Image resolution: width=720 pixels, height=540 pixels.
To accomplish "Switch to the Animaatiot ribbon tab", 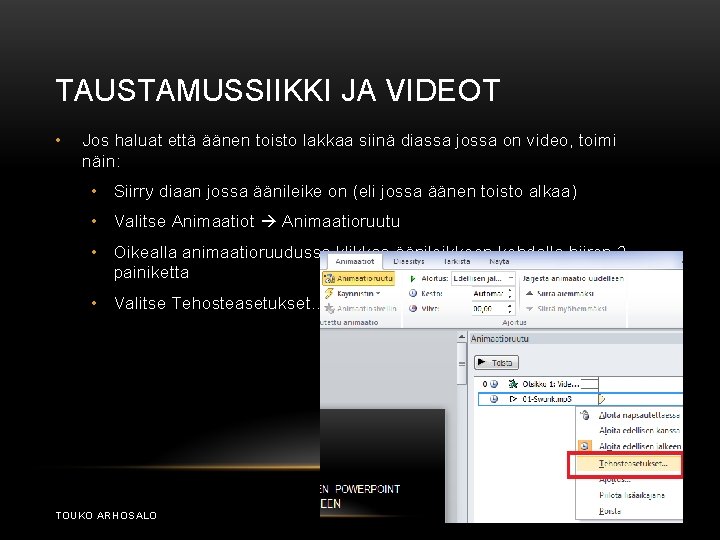I will click(354, 261).
